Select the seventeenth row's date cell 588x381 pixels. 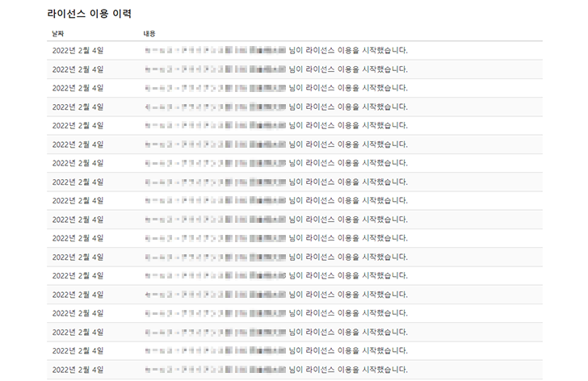(x=78, y=350)
